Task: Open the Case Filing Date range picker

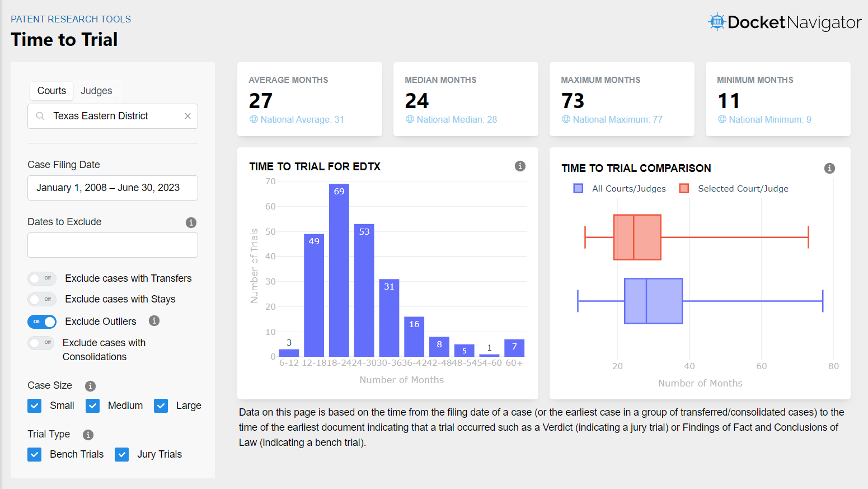Action: click(112, 188)
